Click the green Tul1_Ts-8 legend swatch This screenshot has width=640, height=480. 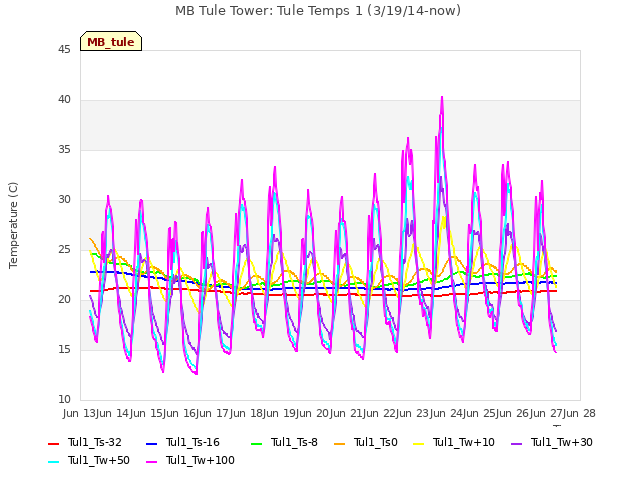tap(256, 443)
